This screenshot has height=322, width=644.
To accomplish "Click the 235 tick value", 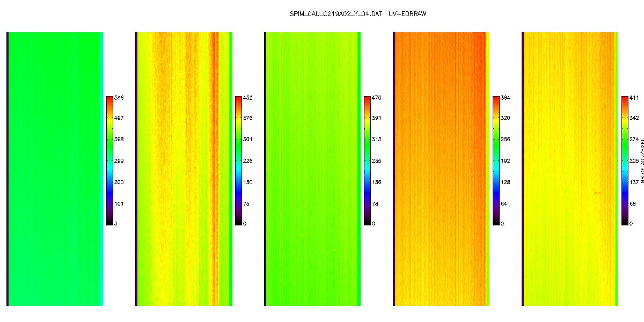I will coord(376,160).
